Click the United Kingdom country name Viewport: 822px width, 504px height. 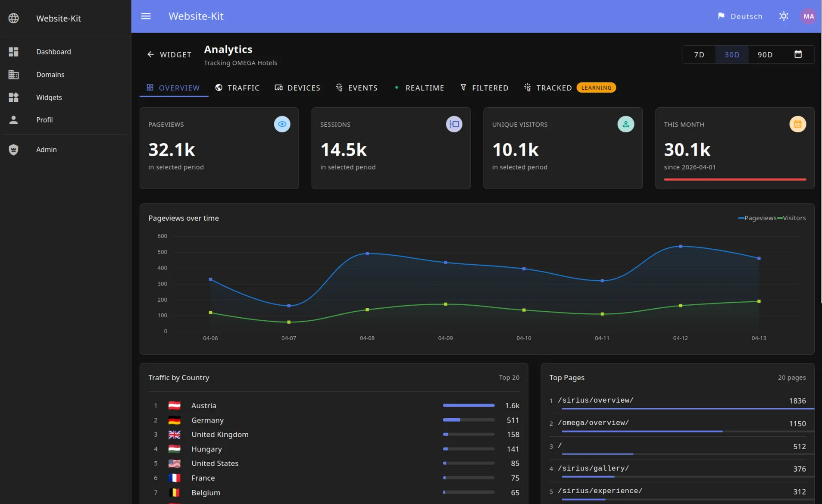(x=220, y=435)
